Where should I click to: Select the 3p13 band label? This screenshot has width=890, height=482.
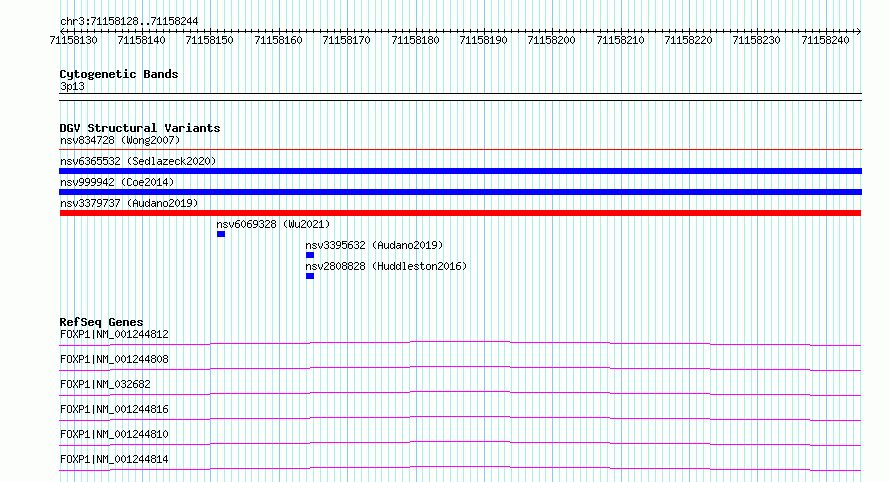[x=72, y=86]
